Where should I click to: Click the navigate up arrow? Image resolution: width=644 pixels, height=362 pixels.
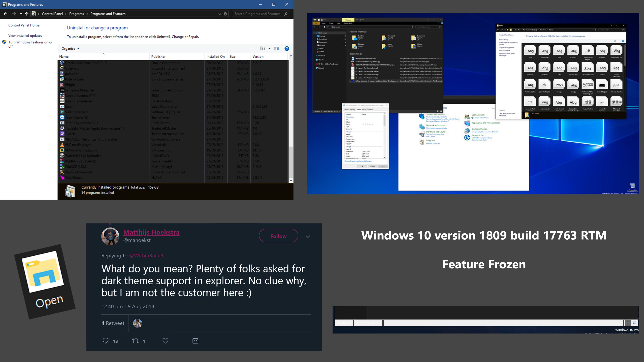click(x=26, y=14)
